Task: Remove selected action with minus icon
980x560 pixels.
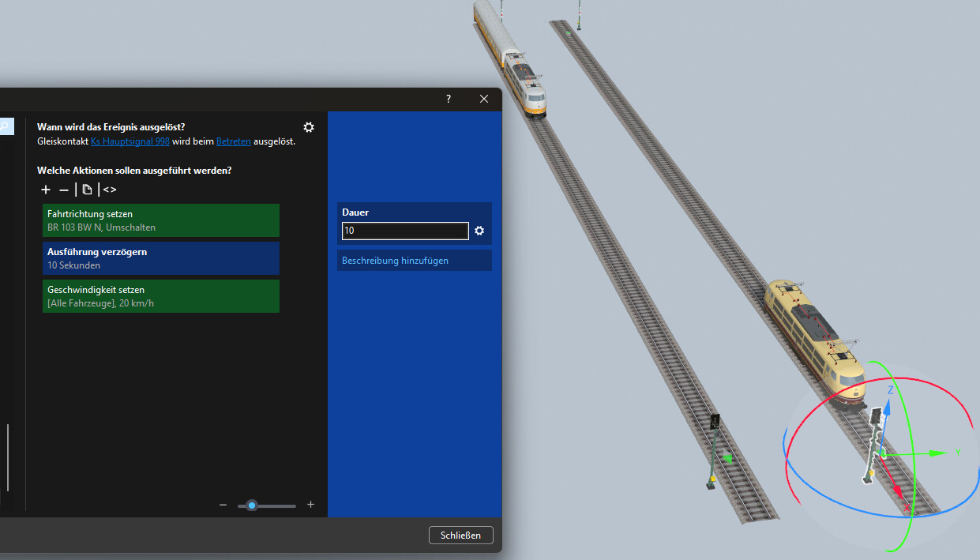Action: coord(64,190)
